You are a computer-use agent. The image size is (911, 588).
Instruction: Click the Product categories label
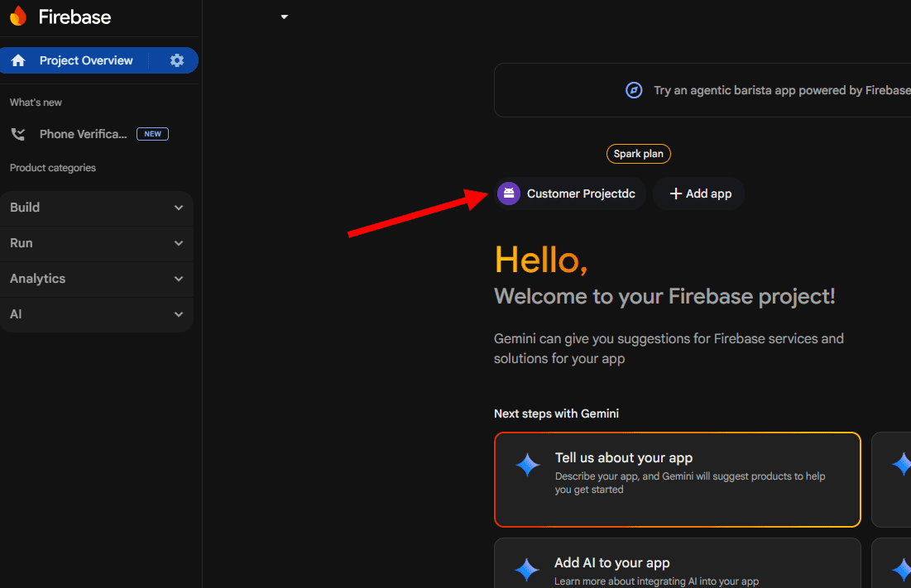point(53,168)
